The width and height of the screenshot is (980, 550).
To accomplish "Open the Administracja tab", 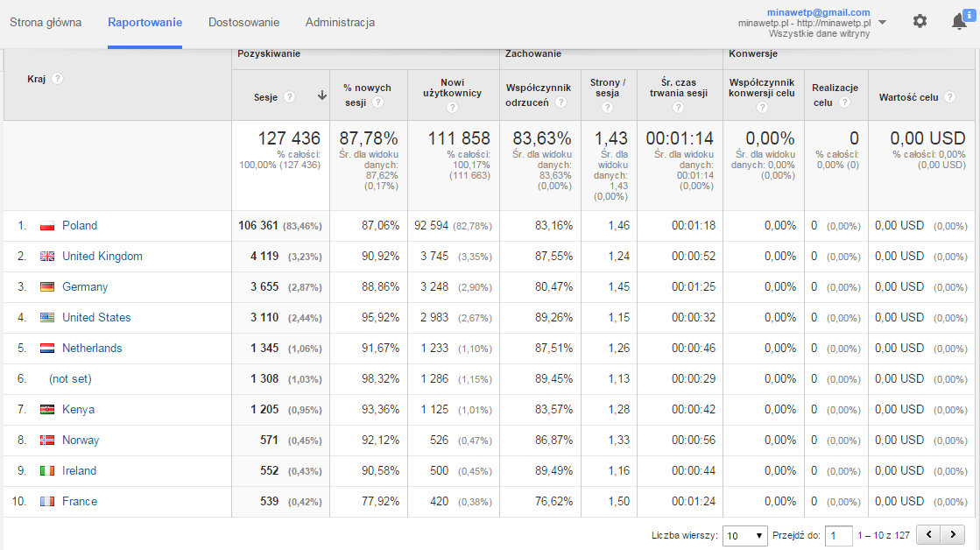I will click(x=340, y=22).
